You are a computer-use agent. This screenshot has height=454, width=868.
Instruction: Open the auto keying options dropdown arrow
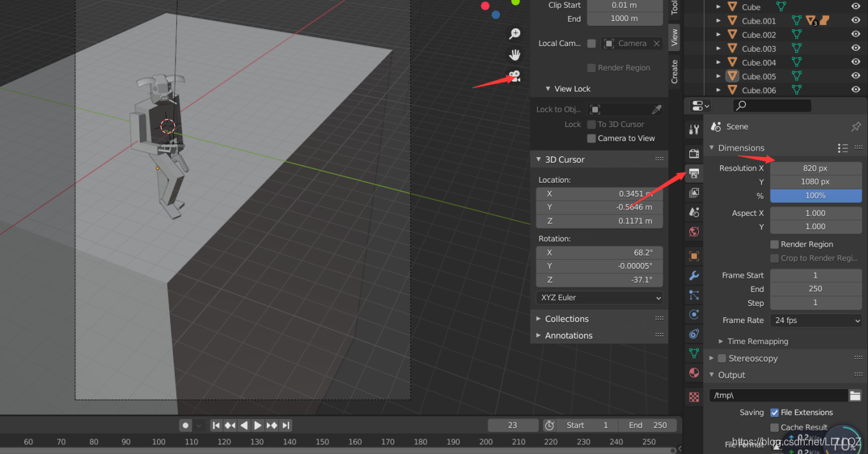click(198, 425)
